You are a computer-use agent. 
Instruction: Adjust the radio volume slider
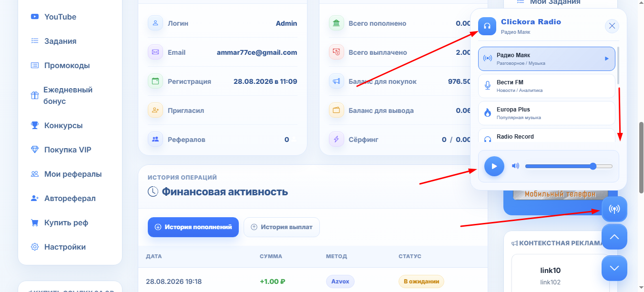569,166
